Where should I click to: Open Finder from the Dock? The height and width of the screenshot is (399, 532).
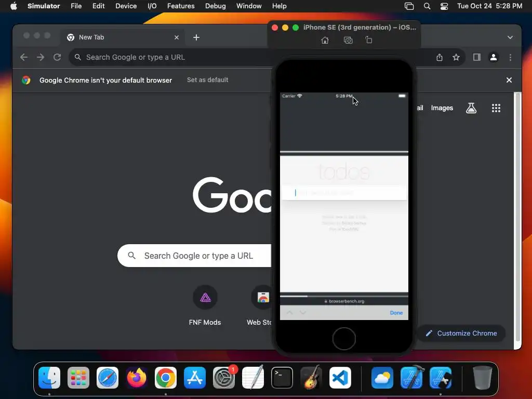click(49, 378)
